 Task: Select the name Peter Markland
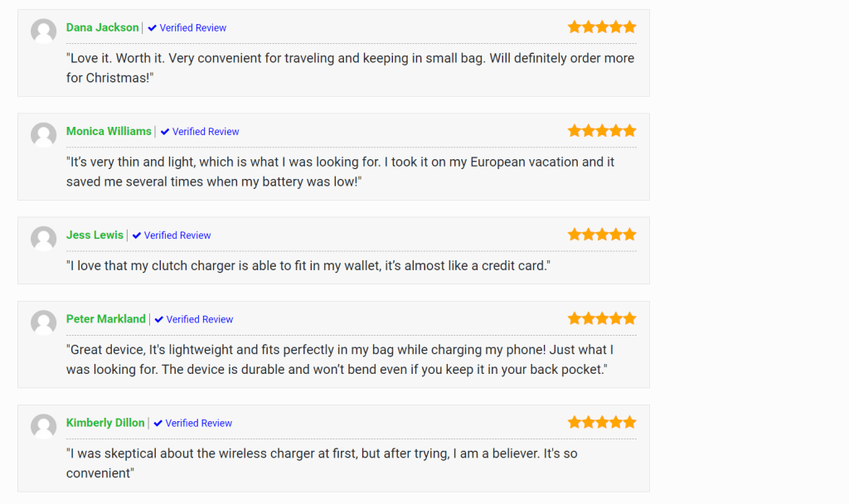[x=105, y=319]
